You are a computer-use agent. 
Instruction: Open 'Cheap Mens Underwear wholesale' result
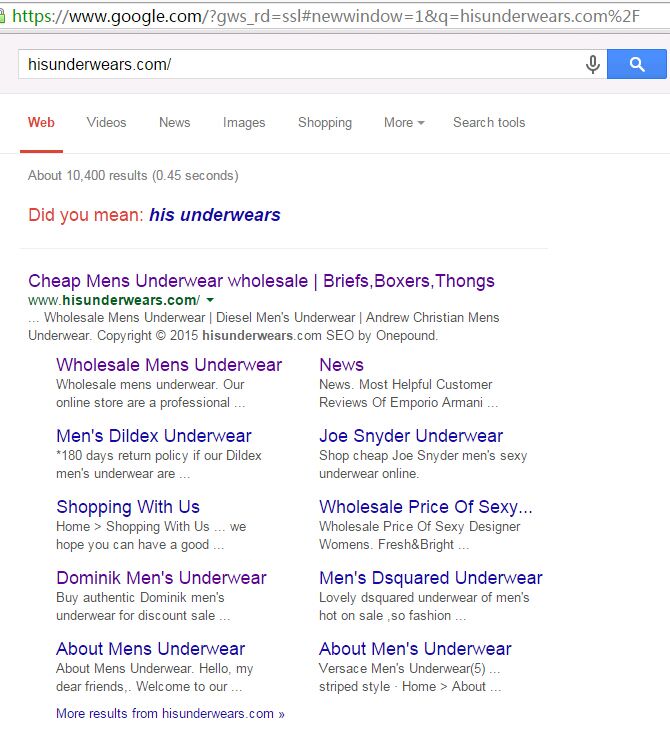[261, 281]
